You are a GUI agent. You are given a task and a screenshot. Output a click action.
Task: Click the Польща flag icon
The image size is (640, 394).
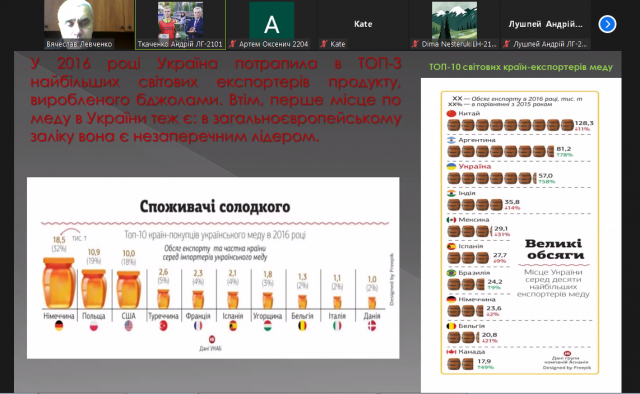pyautogui.click(x=93, y=326)
